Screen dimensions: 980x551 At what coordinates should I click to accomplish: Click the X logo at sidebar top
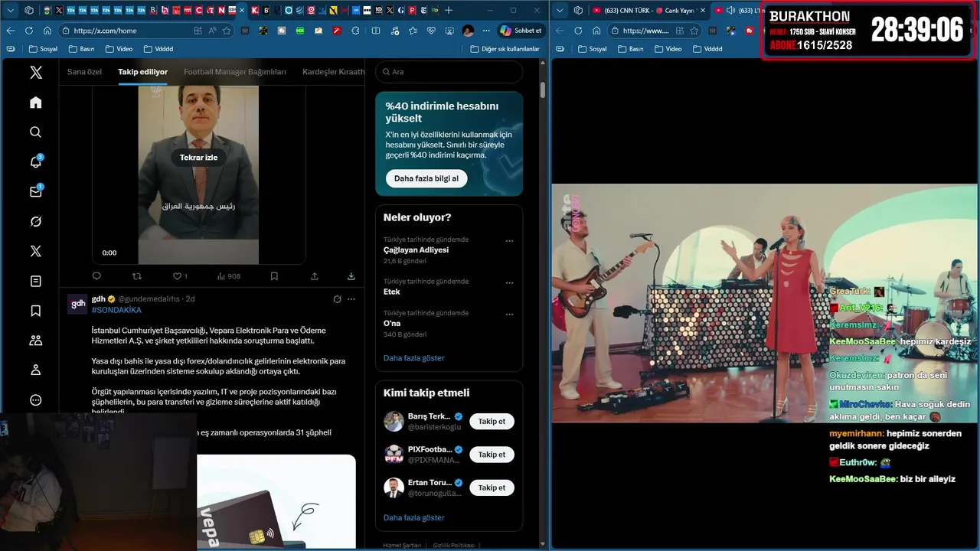click(x=35, y=73)
